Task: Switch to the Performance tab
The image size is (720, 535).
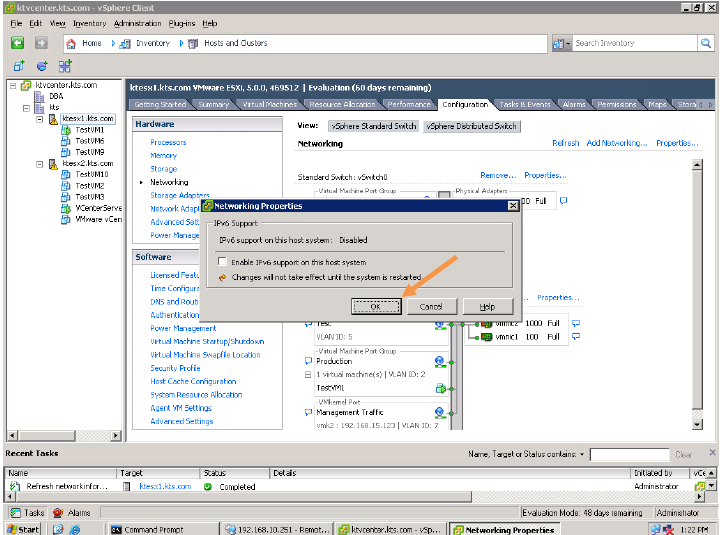Action: (409, 105)
